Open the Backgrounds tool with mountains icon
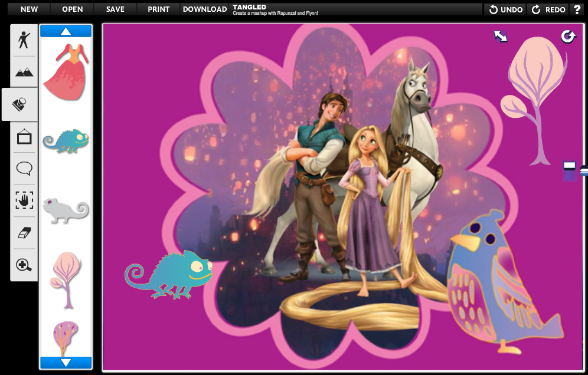 (x=24, y=72)
